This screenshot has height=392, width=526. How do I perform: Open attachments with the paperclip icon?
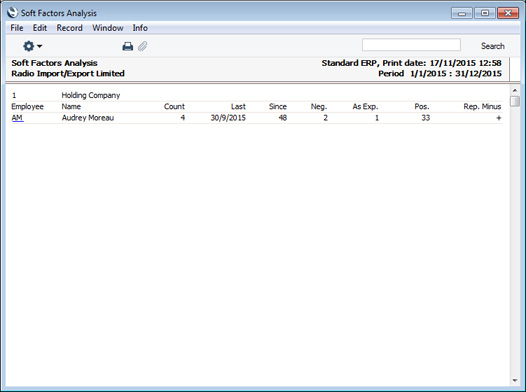pos(142,46)
